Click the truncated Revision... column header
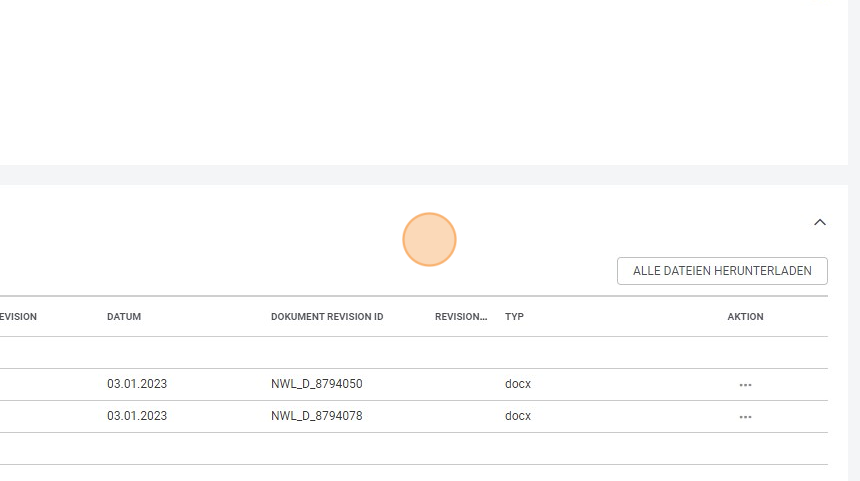Image resolution: width=860 pixels, height=481 pixels. (x=461, y=316)
